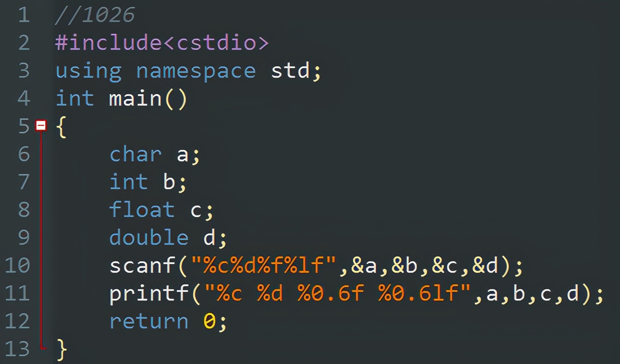The height and width of the screenshot is (364, 620).
Task: Click the scanf format string "%c%d%f%lf"
Action: [x=263, y=266]
